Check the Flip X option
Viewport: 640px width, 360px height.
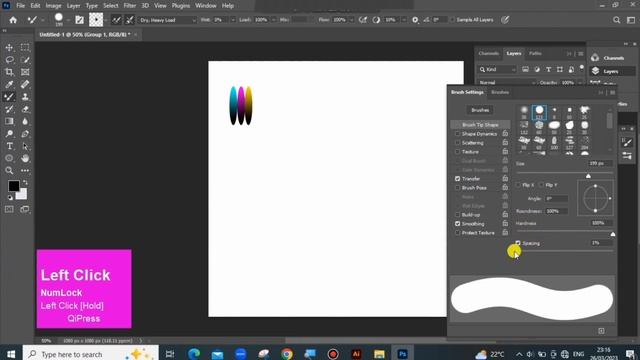[518, 185]
